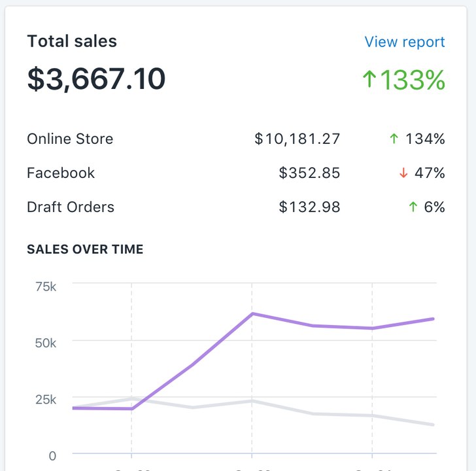The width and height of the screenshot is (476, 471).
Task: Click the peak of the purple sales line
Action: click(252, 314)
